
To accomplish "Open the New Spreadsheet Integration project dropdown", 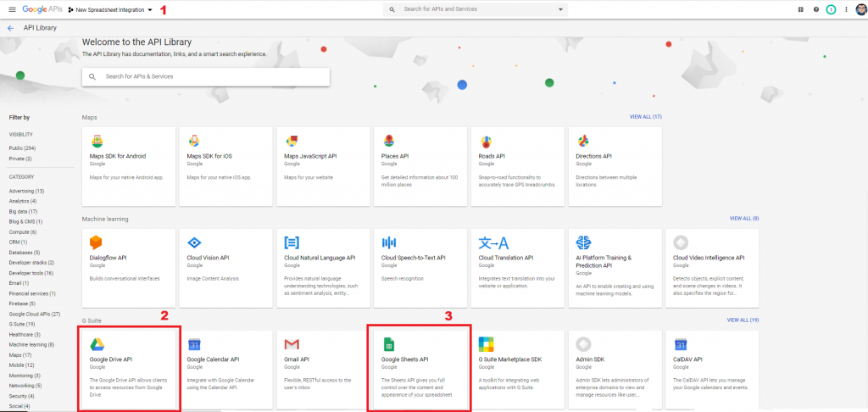I will tap(109, 10).
